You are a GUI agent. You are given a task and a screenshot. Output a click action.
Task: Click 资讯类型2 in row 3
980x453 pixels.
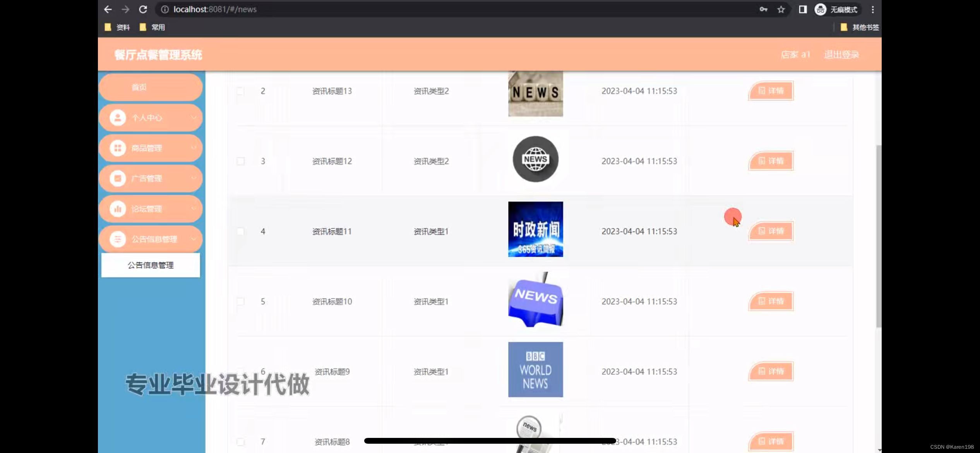pyautogui.click(x=431, y=161)
